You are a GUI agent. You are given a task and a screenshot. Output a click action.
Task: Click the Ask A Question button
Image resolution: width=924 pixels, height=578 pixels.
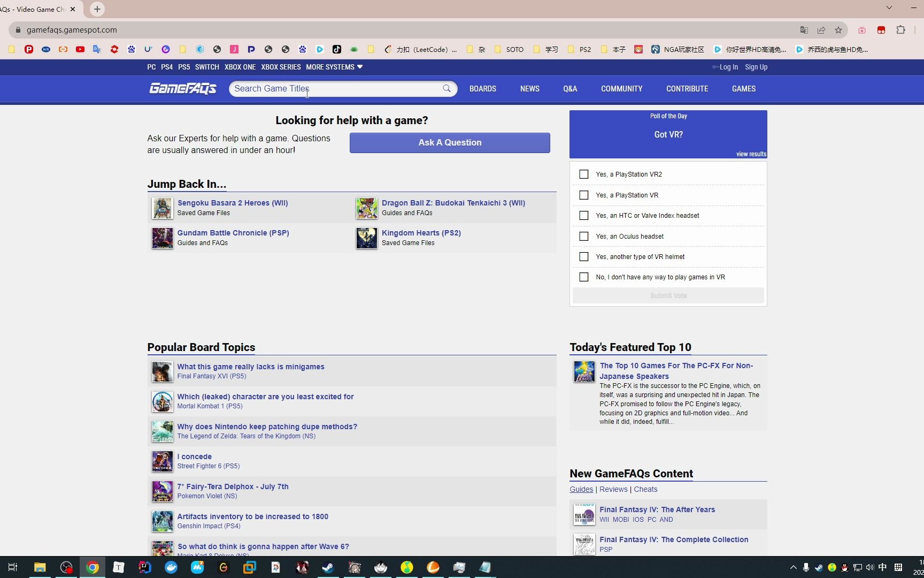coord(450,143)
